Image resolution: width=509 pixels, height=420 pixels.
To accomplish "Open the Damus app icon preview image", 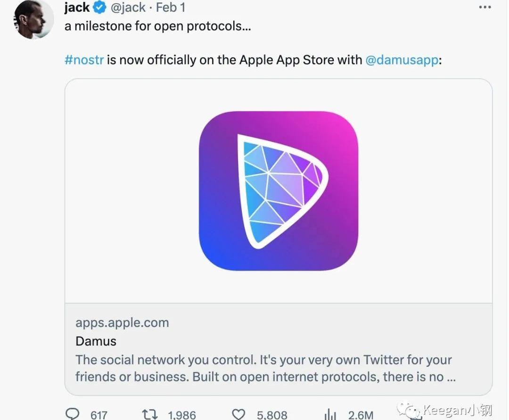I will click(x=278, y=191).
